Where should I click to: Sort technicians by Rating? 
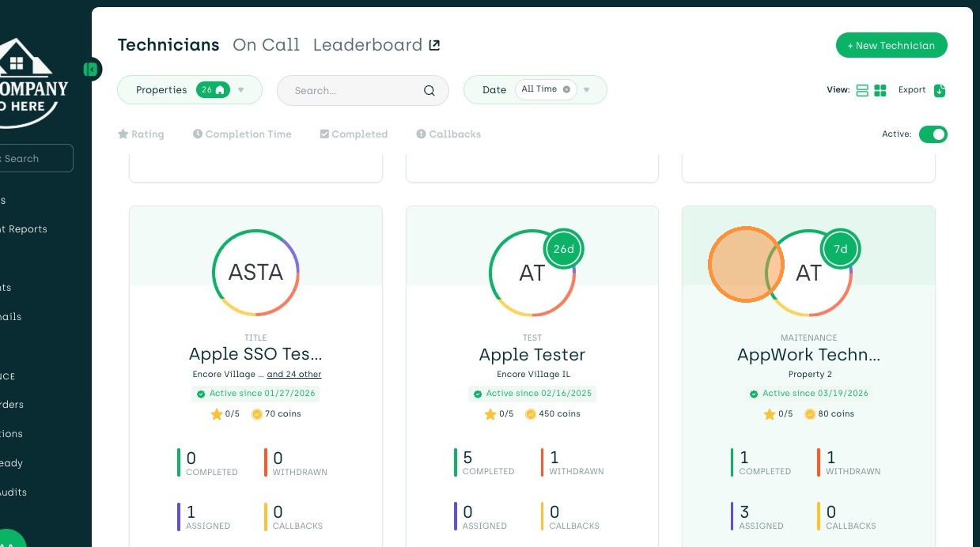point(141,134)
